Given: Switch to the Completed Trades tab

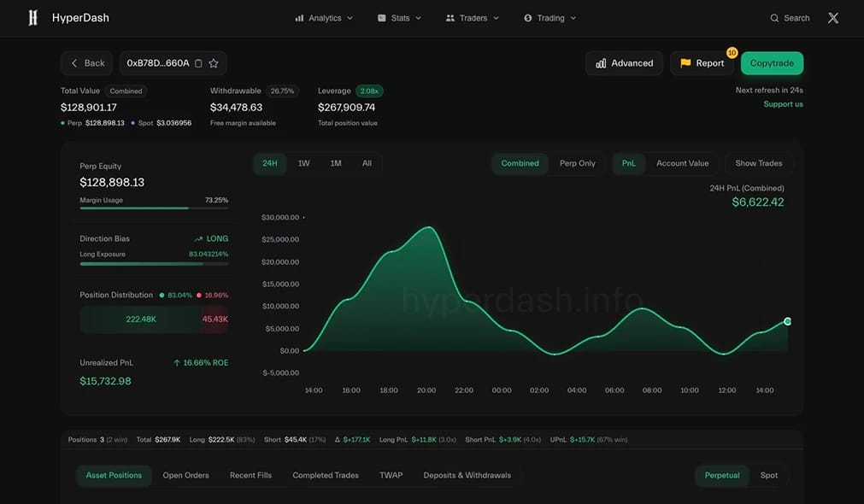Looking at the screenshot, I should pyautogui.click(x=325, y=475).
